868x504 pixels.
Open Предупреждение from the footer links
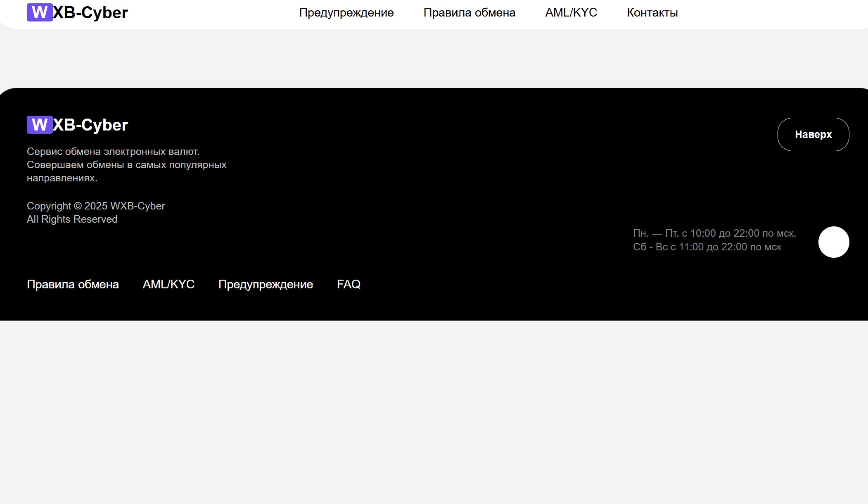click(266, 284)
